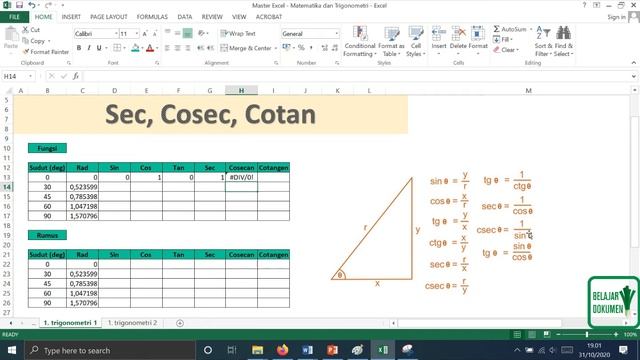Click the Windows Start button
Screen dimensions: 640x360
pyautogui.click(x=12, y=350)
